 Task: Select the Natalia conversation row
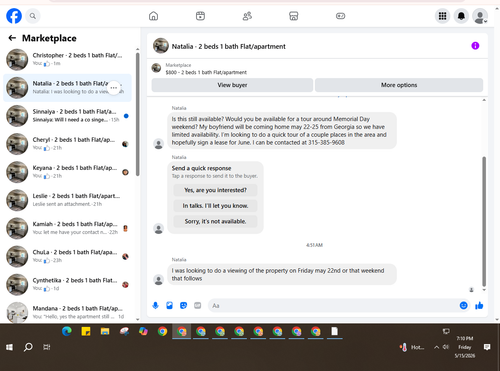click(68, 88)
